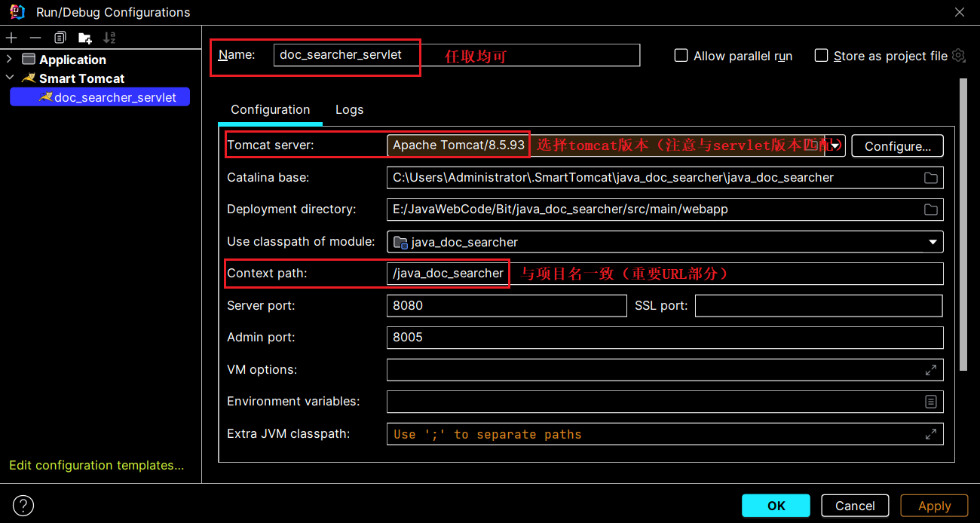The image size is (980, 523).
Task: Open help question mark button
Action: tap(23, 506)
